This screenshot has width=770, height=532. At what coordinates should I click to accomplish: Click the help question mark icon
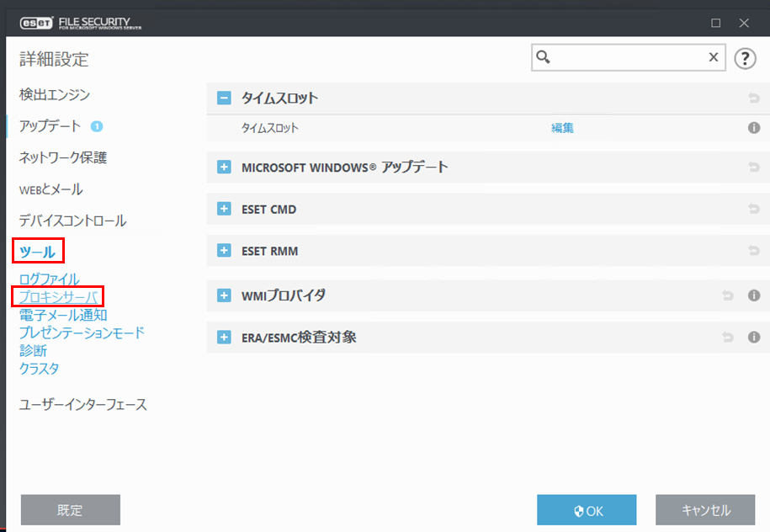pos(745,57)
